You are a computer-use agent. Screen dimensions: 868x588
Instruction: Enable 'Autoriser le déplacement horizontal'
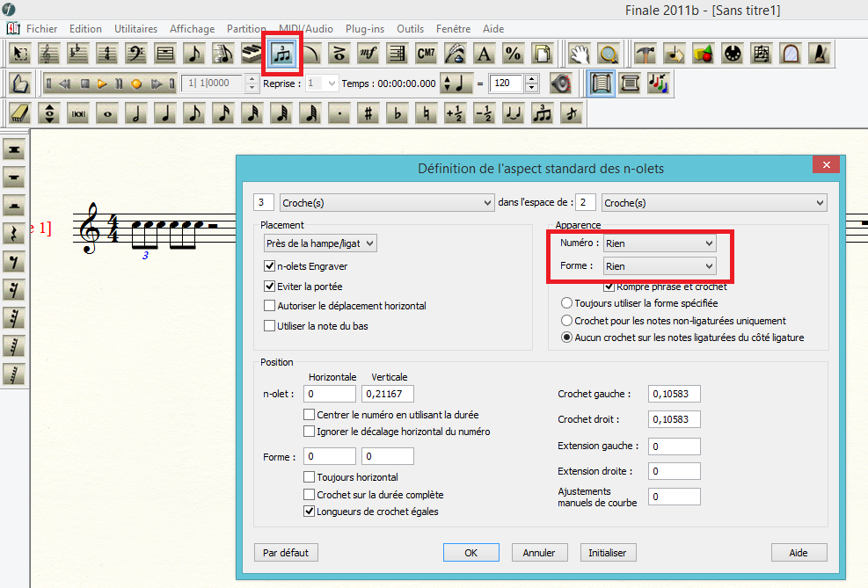pyautogui.click(x=270, y=306)
